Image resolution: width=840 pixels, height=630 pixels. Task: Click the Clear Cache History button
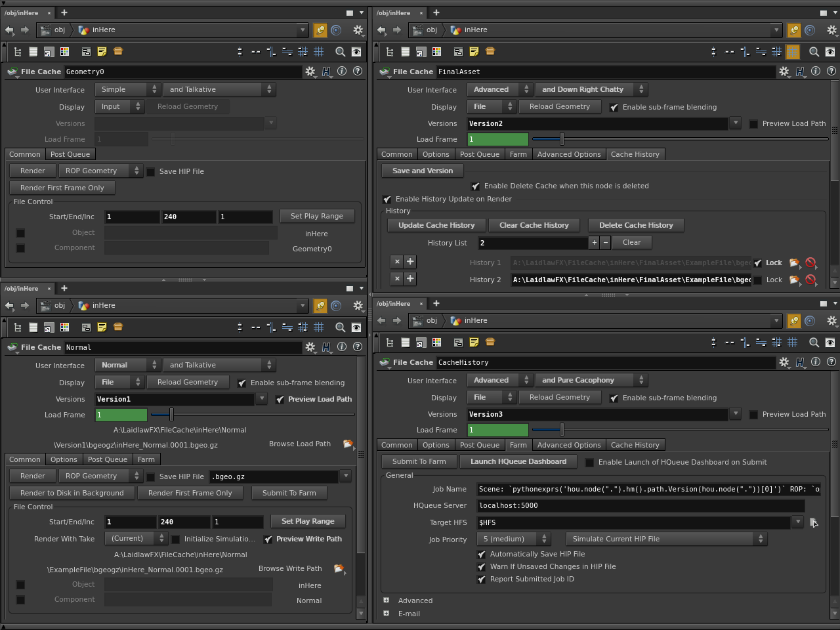tap(535, 225)
